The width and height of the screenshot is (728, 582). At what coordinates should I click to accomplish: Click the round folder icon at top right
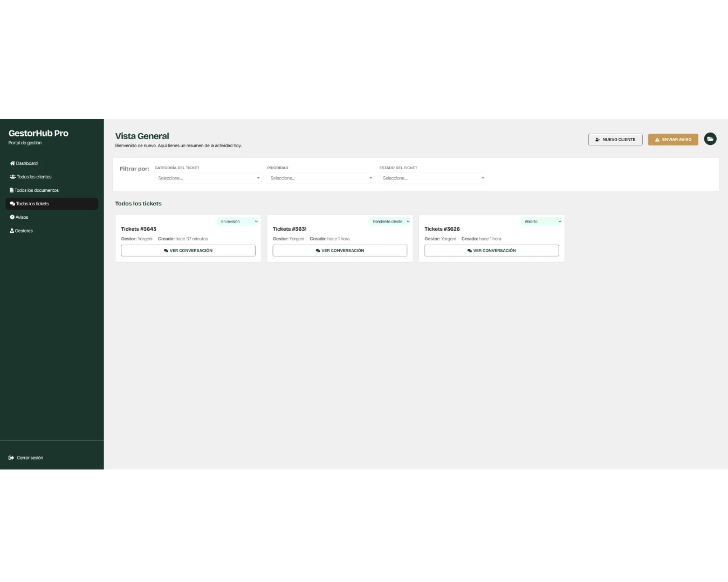pos(711,139)
